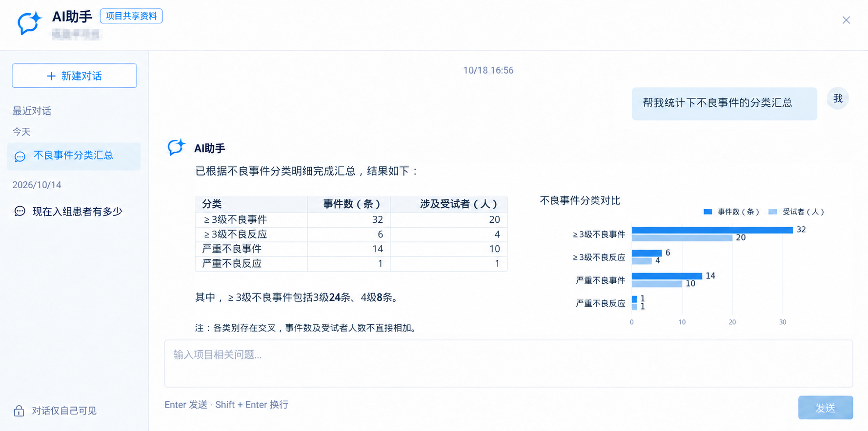Toggle 受试者（人） legend swatch in chart
This screenshot has width=868, height=431.
pyautogui.click(x=773, y=212)
